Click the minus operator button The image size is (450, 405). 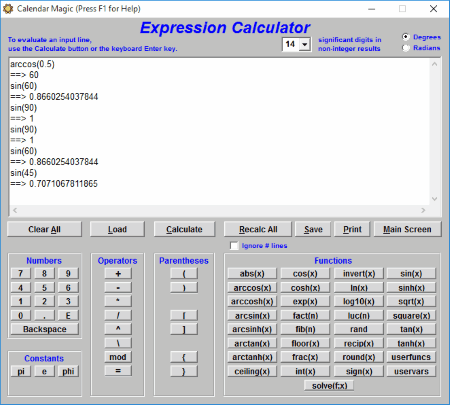click(x=118, y=287)
